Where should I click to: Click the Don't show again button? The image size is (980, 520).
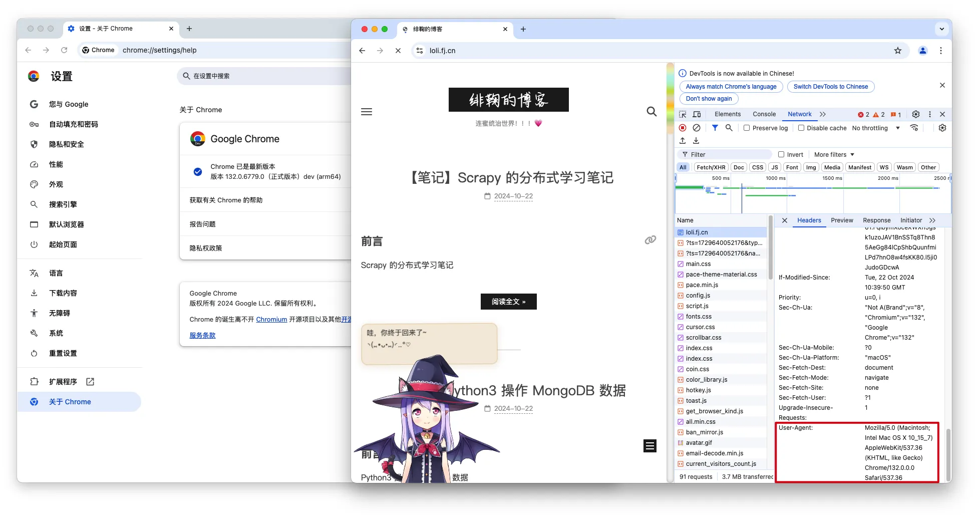tap(709, 99)
